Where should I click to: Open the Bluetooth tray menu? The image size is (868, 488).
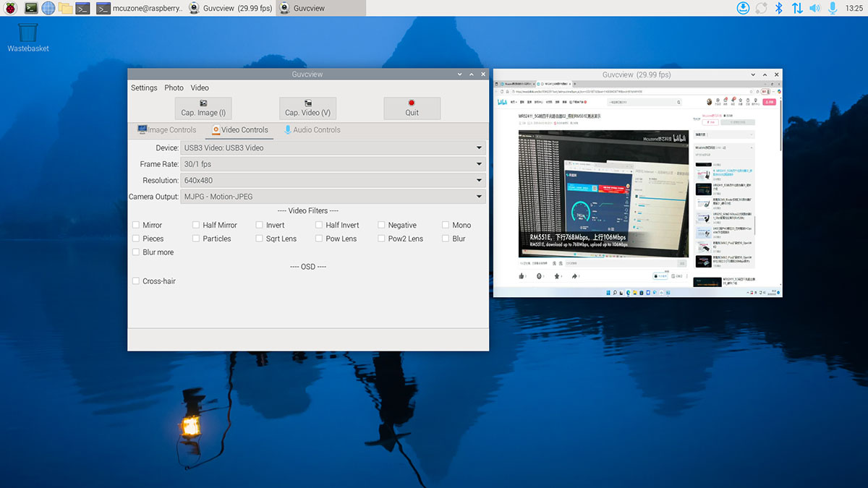[x=779, y=8]
